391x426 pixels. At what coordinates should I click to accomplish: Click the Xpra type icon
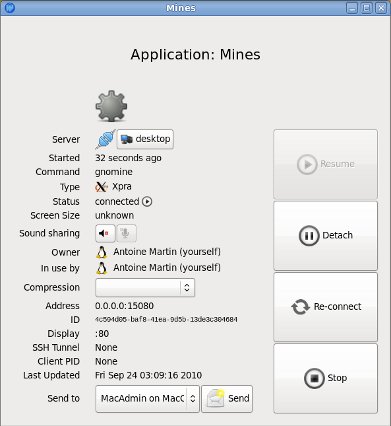point(101,187)
